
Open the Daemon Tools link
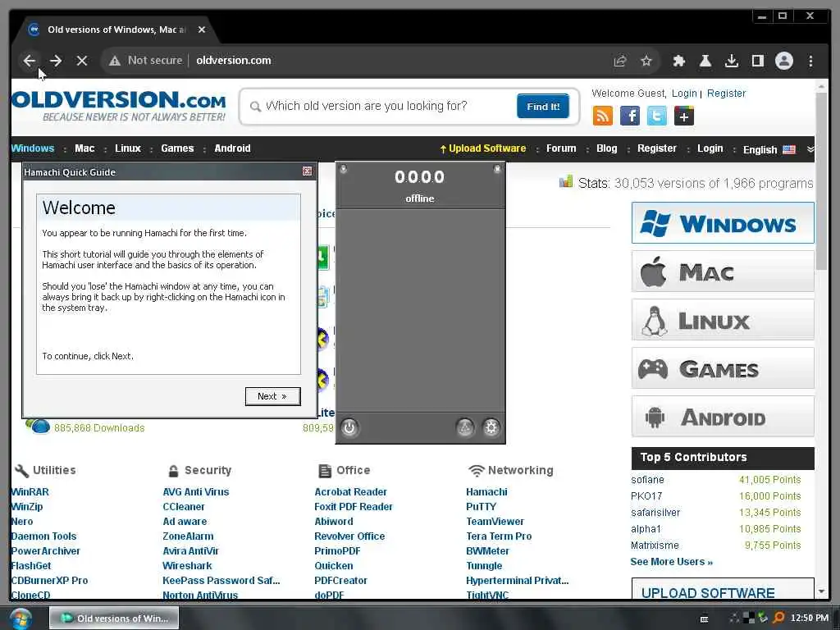pos(44,536)
